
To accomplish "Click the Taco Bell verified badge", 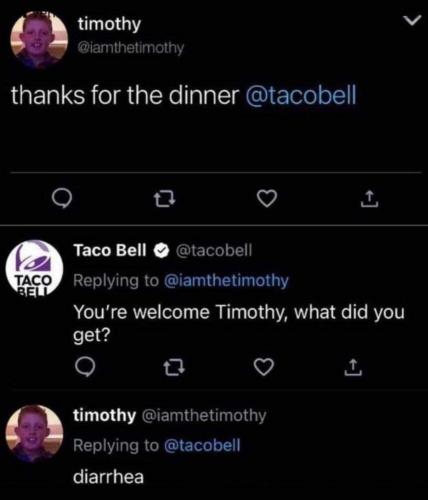I will [x=162, y=251].
